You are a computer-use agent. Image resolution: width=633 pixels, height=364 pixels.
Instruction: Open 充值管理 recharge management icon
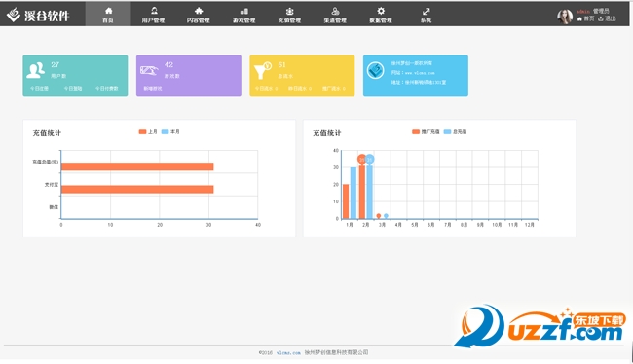[x=289, y=12]
